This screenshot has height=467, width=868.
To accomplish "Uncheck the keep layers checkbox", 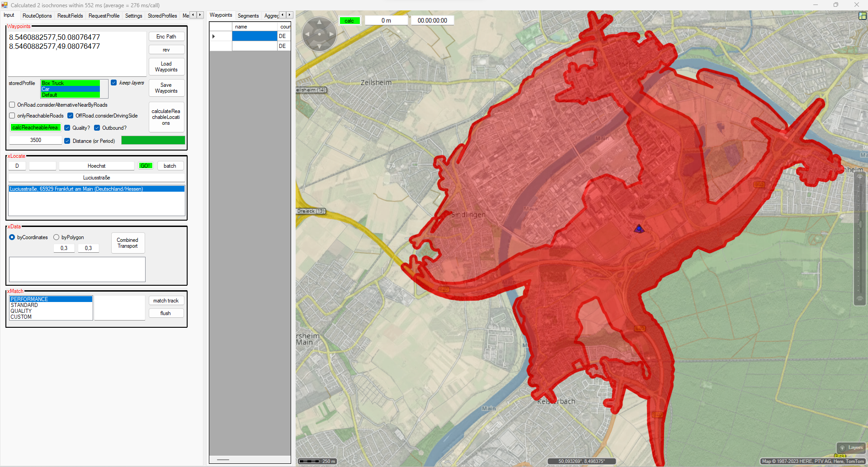I will [114, 83].
